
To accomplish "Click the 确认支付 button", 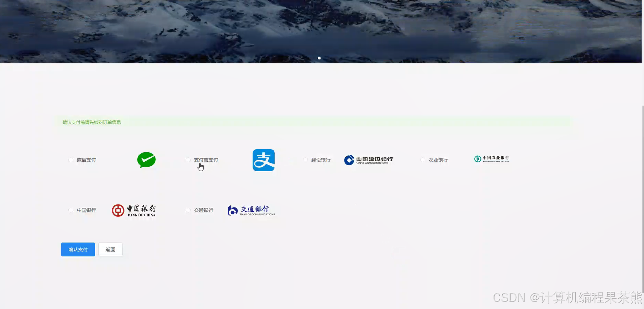I will click(x=78, y=250).
